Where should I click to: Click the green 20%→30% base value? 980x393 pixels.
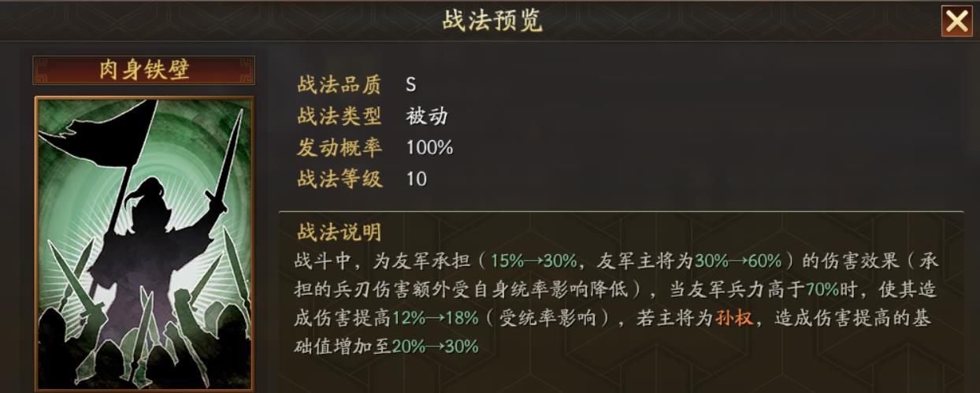click(435, 346)
